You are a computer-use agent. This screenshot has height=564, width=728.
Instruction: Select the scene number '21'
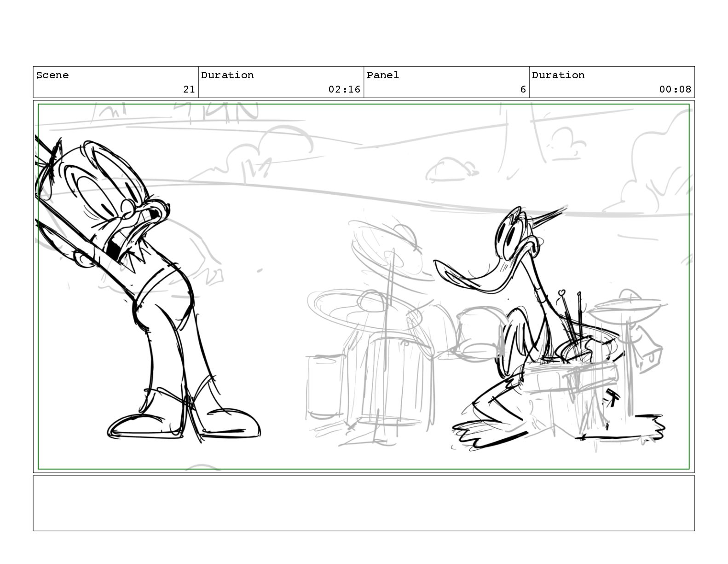189,89
